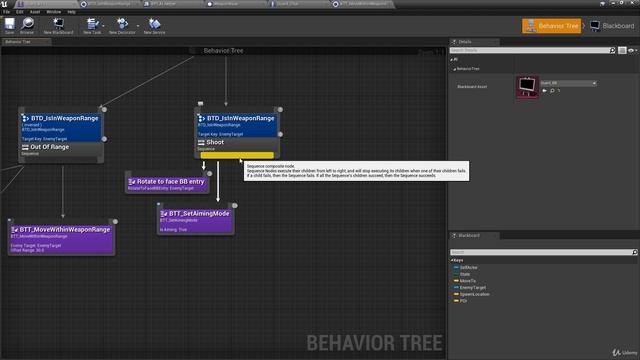Switch to Behavior Tree mode
640x360 pixels.
(x=551, y=26)
